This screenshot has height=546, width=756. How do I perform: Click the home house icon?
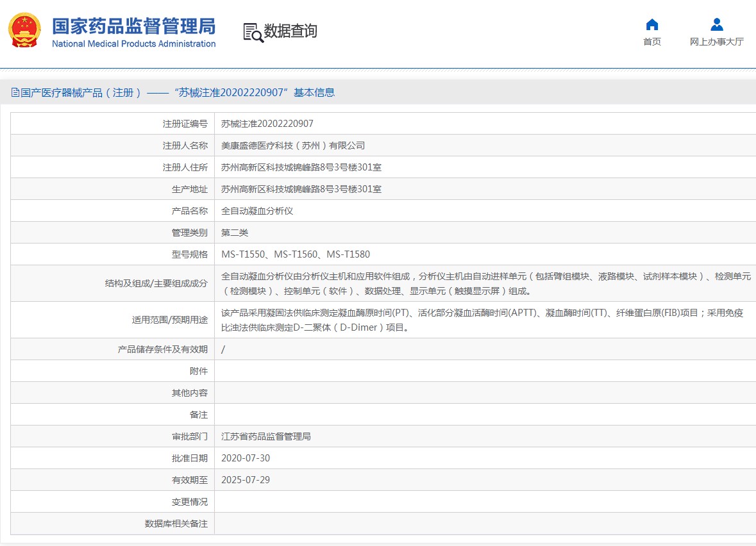tap(651, 25)
